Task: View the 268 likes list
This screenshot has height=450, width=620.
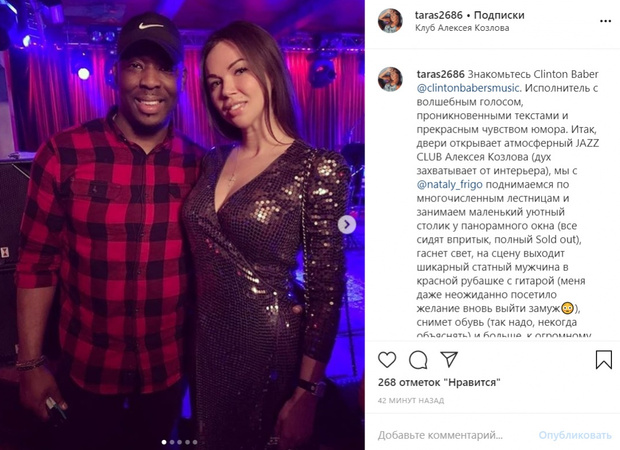Action: coord(439,382)
